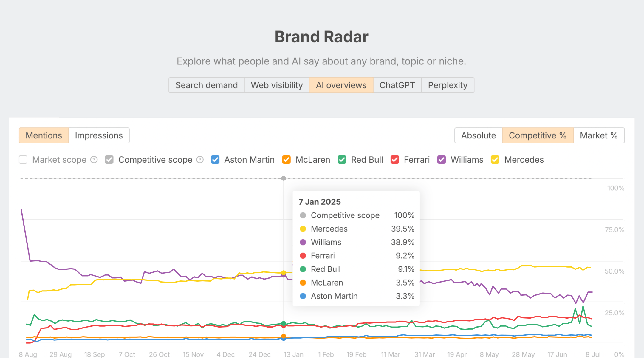
Task: Choose the Market % view
Action: [599, 135]
